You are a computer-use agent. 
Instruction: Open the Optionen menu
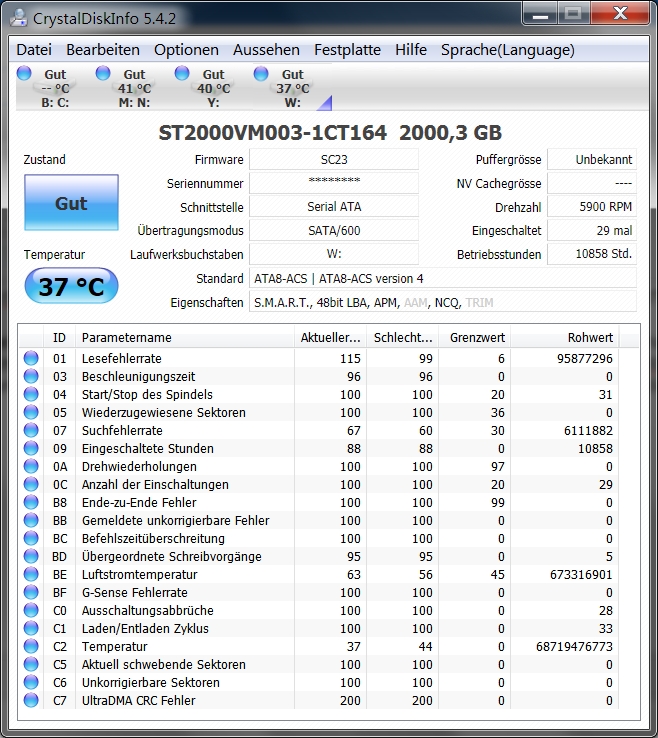(x=186, y=50)
